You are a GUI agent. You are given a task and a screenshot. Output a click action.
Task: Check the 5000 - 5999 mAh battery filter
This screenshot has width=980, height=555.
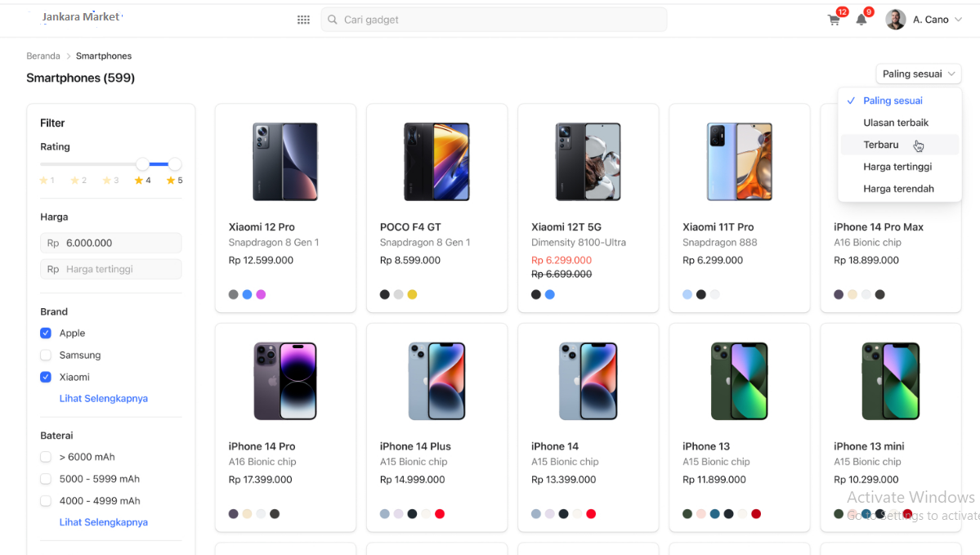(x=46, y=478)
